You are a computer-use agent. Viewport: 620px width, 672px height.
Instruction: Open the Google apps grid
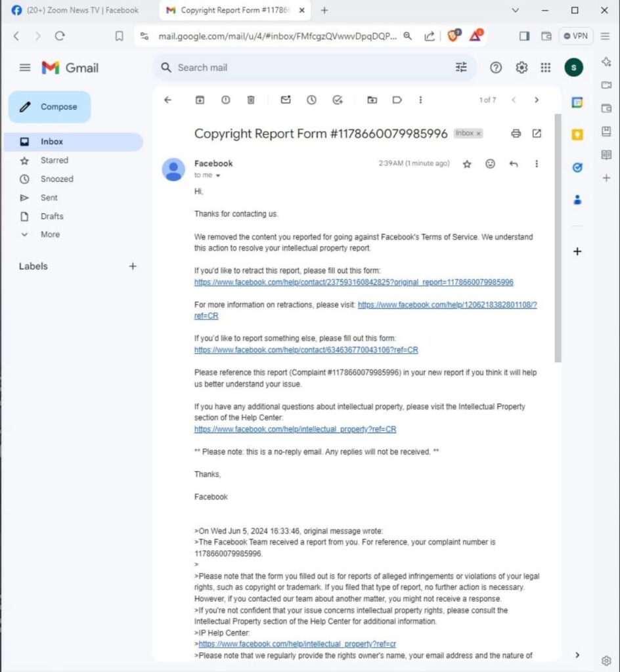tap(545, 68)
